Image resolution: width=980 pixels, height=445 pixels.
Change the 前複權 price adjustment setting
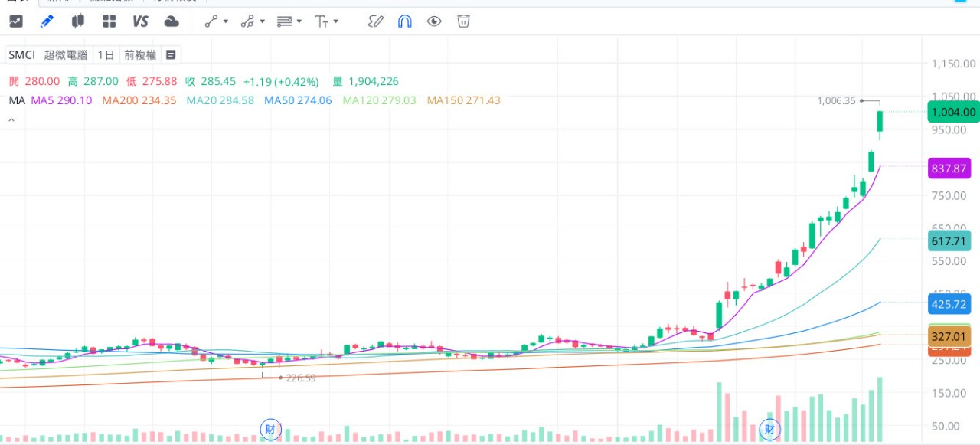[140, 54]
